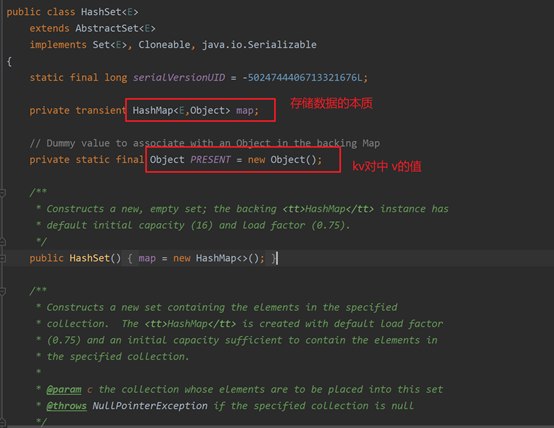Viewport: 554px width, 428px height.
Task: Click the 'static final long' keywords
Action: pyautogui.click(x=78, y=77)
